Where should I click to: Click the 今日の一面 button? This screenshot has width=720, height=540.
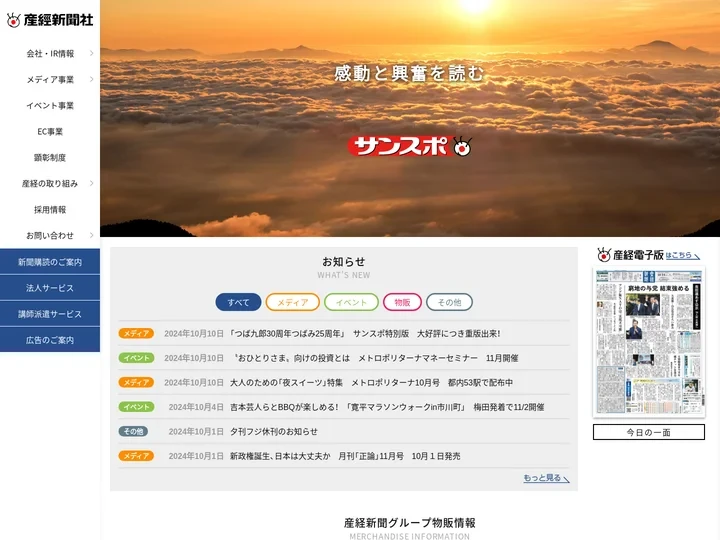649,432
